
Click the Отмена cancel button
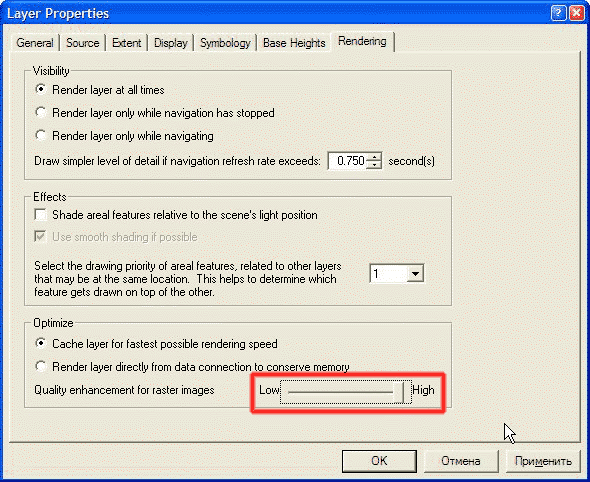tap(461, 461)
